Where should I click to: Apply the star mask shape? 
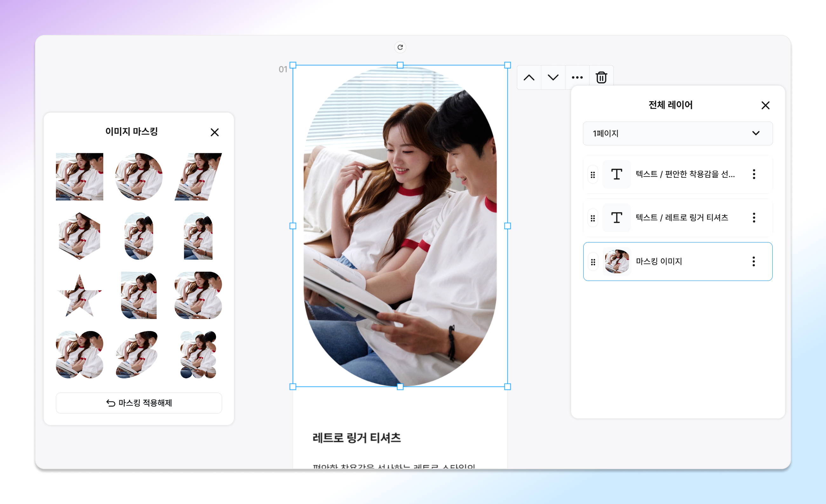coord(79,295)
